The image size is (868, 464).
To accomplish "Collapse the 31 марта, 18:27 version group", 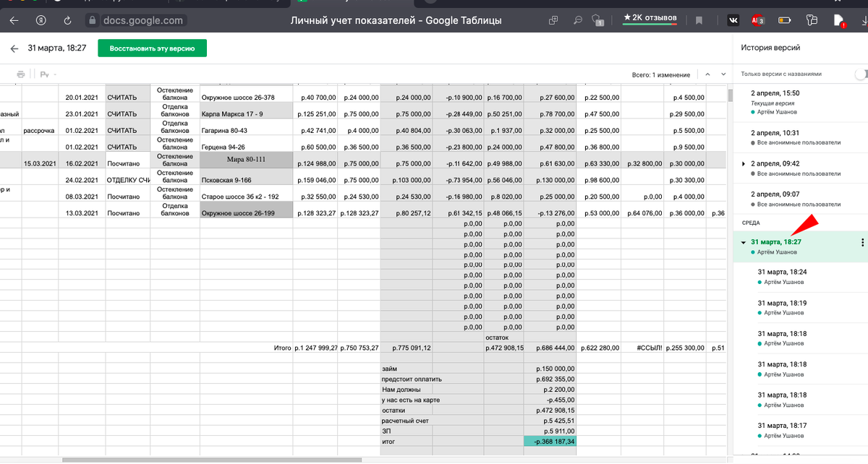I will (x=743, y=243).
